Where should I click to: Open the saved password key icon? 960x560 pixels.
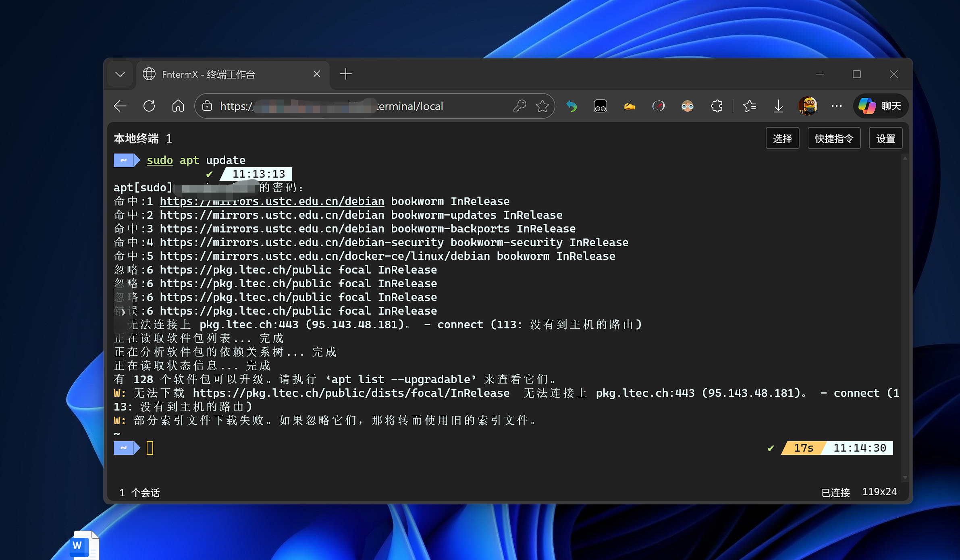pyautogui.click(x=519, y=106)
